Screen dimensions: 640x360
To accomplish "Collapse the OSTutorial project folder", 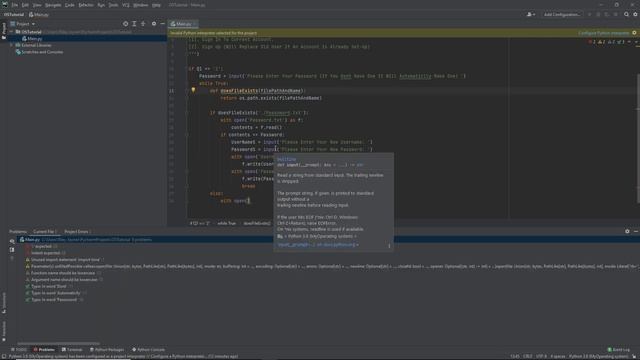I will pos(11,32).
